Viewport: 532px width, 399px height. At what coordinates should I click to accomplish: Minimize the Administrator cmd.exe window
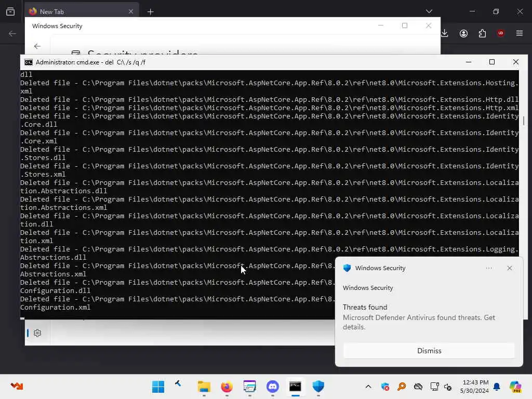pyautogui.click(x=469, y=62)
